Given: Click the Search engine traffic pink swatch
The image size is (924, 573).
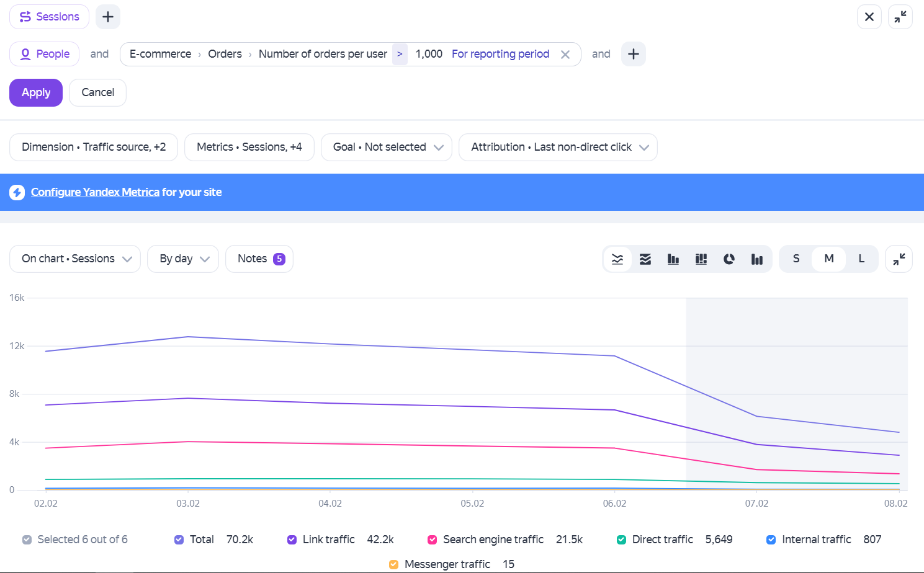Looking at the screenshot, I should (433, 540).
